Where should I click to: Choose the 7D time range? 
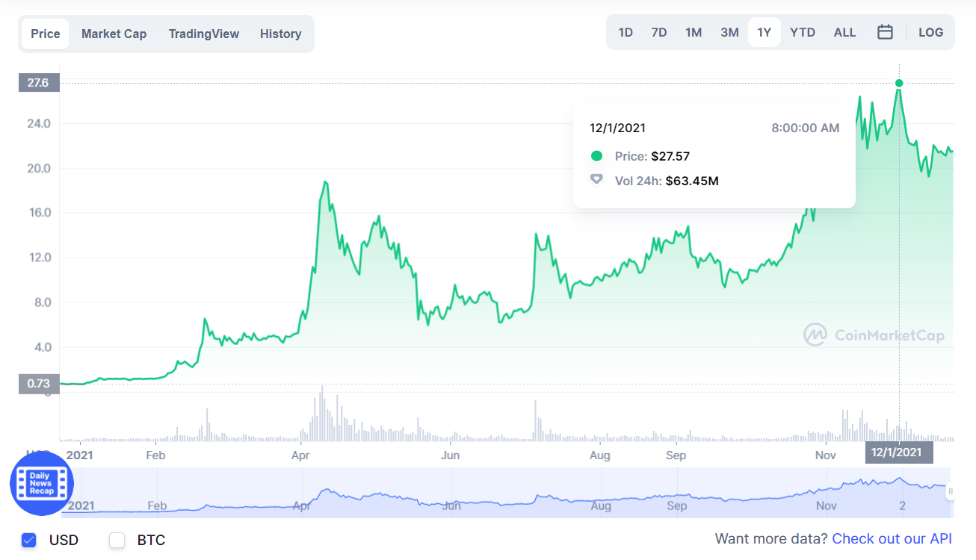pyautogui.click(x=659, y=32)
